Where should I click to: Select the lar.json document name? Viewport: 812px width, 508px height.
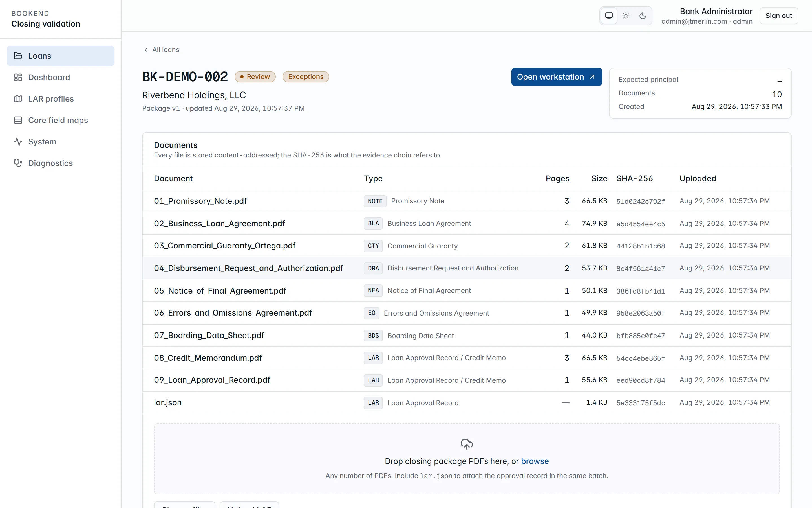(x=168, y=402)
